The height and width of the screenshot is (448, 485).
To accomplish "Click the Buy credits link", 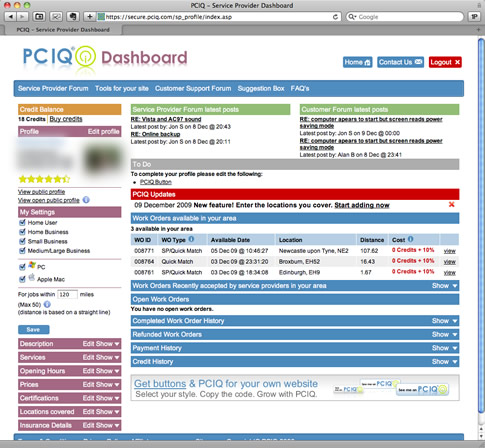I will pos(66,119).
